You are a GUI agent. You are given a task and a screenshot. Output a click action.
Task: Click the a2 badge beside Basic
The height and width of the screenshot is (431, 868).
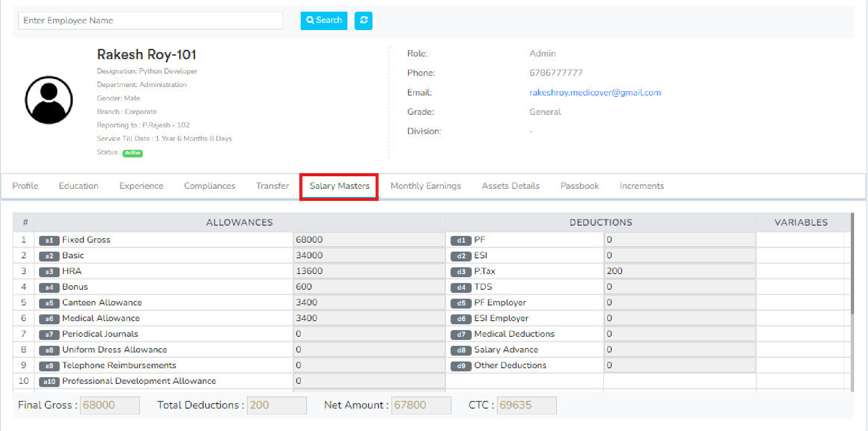pos(49,256)
